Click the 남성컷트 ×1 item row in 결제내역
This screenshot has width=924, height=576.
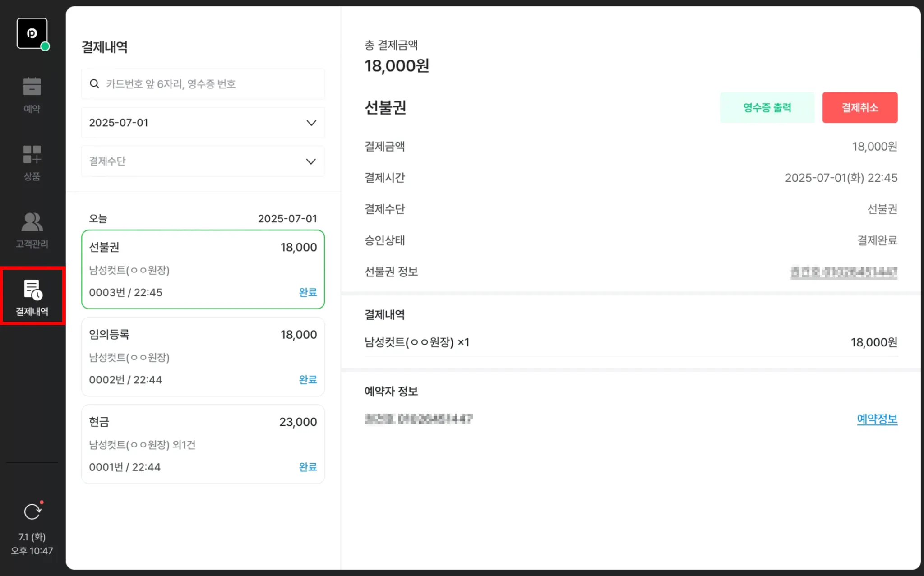pos(630,342)
